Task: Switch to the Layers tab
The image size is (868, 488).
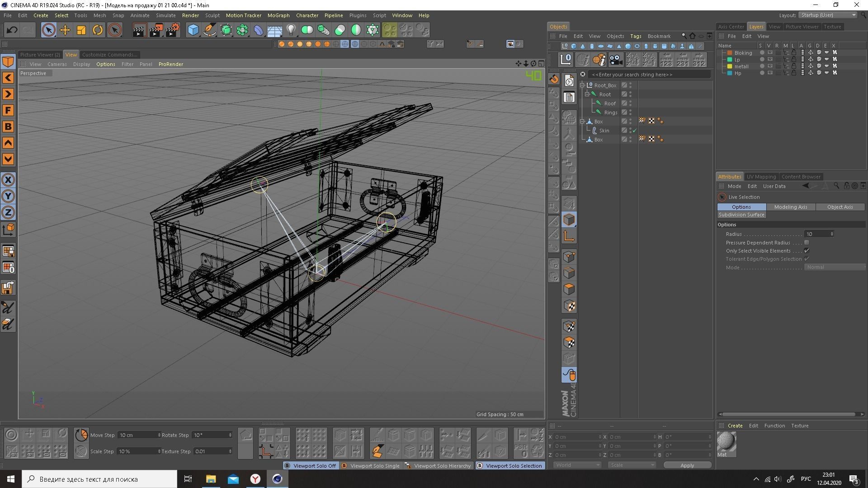Action: coord(756,27)
